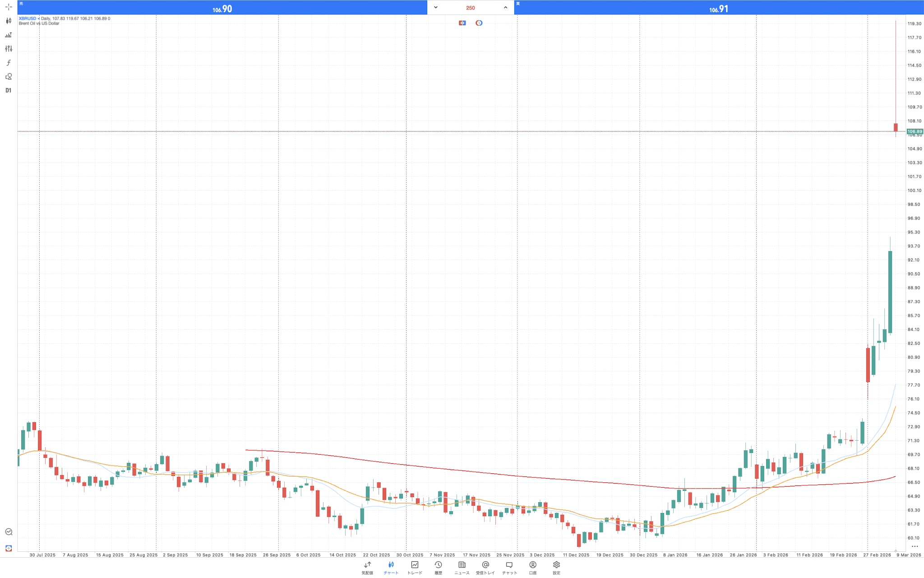Activate the crosshair cursor tool
This screenshot has width=924, height=578.
(9, 7)
